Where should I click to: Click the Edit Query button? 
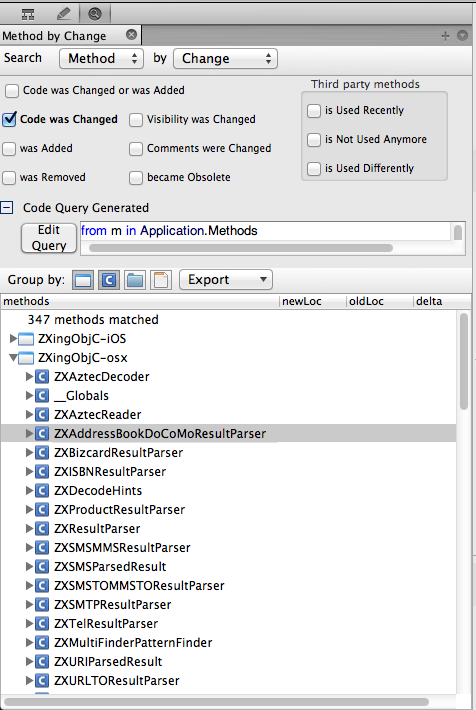click(48, 237)
